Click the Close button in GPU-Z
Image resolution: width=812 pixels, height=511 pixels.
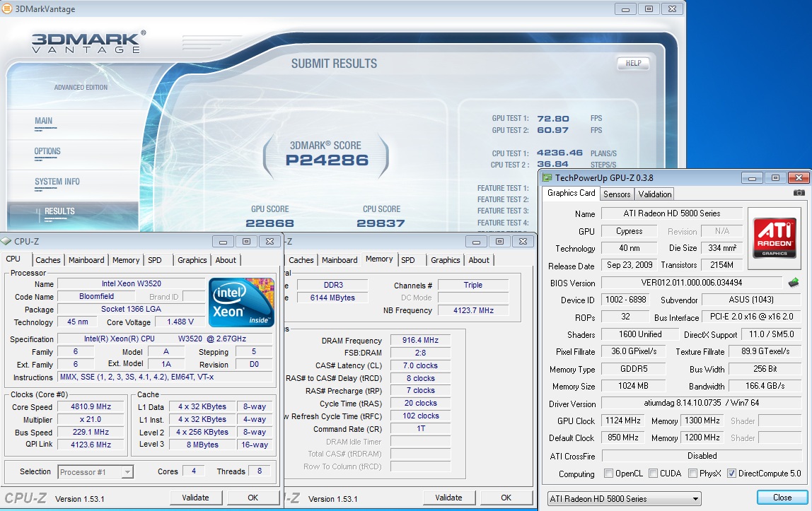782,498
